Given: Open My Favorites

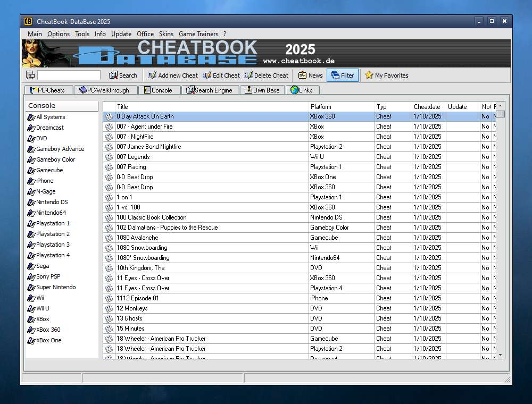Looking at the screenshot, I should (x=387, y=75).
